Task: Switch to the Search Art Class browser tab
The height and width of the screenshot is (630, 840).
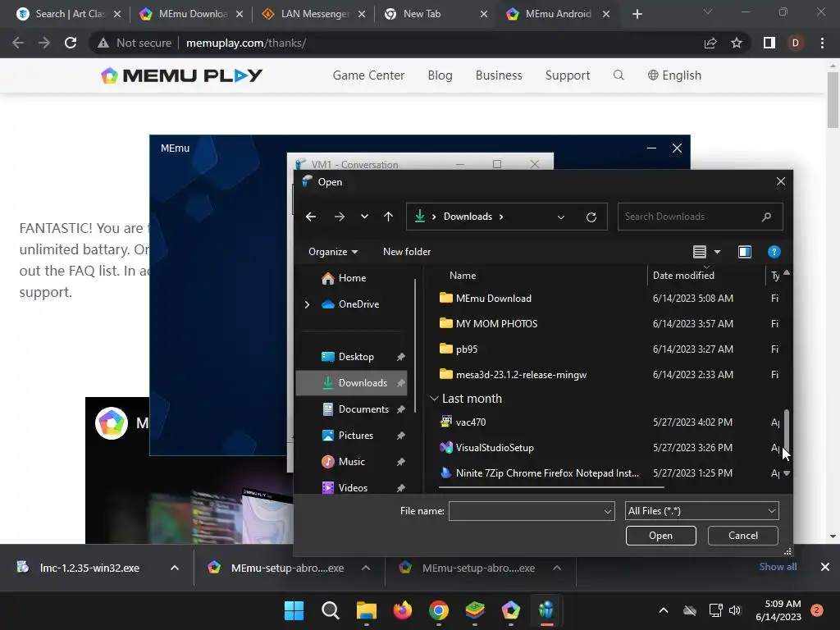Action: [x=70, y=14]
